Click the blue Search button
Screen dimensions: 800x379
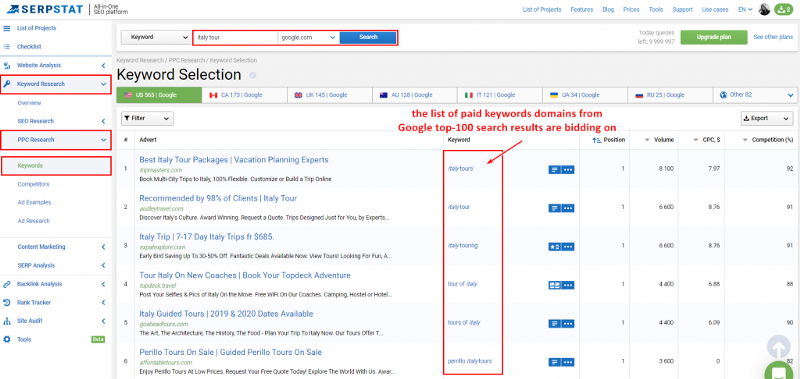(368, 37)
